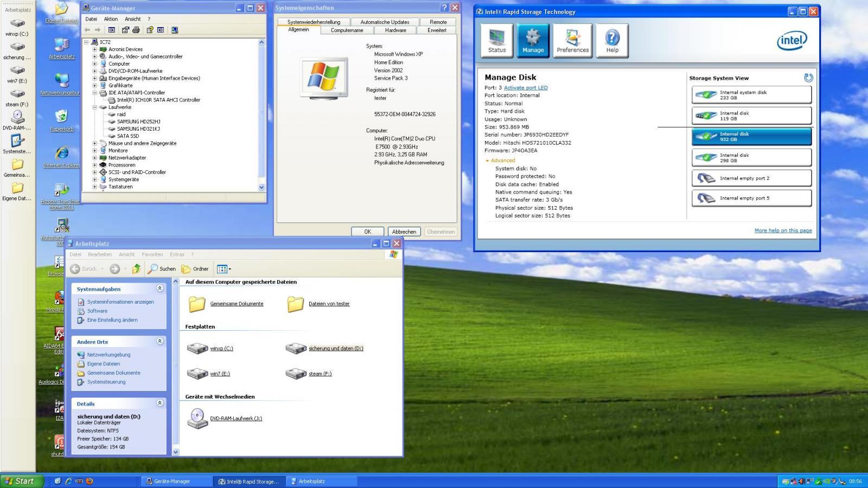868x488 pixels.
Task: Click the help icon in Geräte-Manager toolbar
Action: [150, 30]
